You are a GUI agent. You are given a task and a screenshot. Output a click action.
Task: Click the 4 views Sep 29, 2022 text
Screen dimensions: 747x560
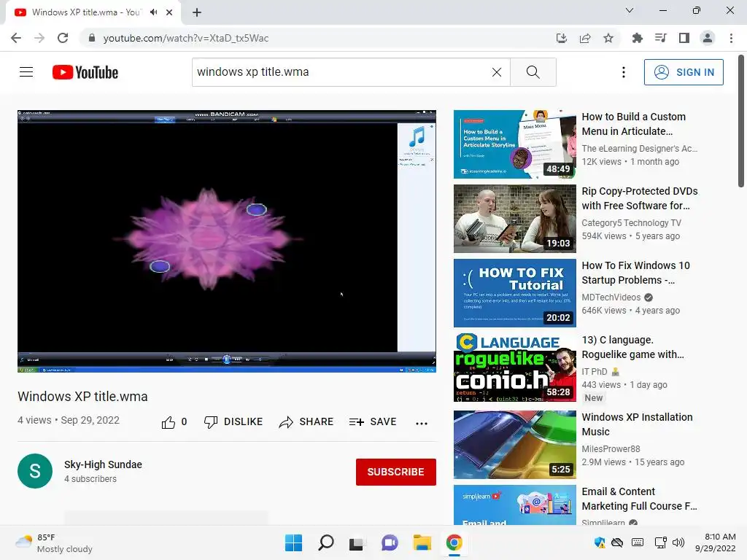pyautogui.click(x=69, y=420)
